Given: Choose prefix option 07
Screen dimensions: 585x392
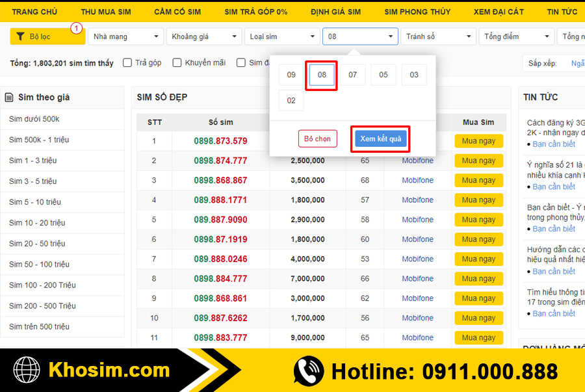Looking at the screenshot, I should tap(352, 75).
